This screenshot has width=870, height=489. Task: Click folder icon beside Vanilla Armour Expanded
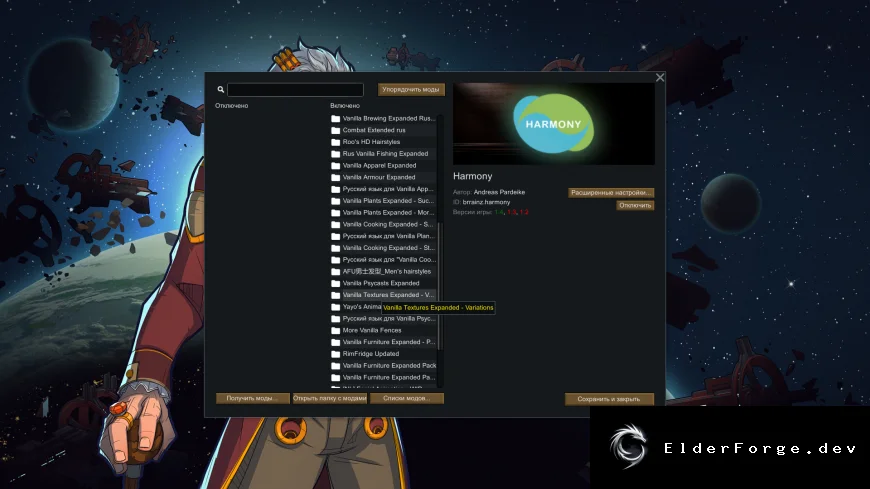[336, 178]
